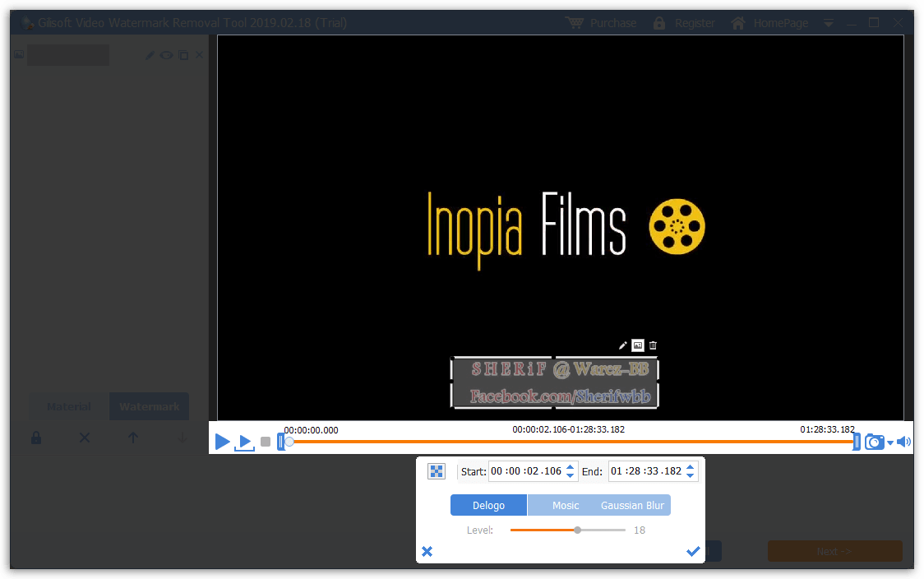The image size is (924, 579).
Task: Decrease the End time with down arrow
Action: pyautogui.click(x=691, y=476)
